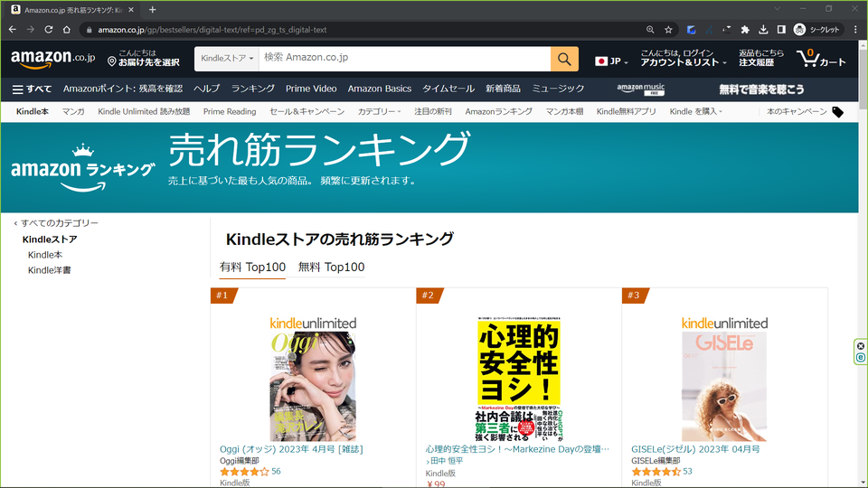Open the extensions puzzle icon
The image size is (868, 488).
coord(745,29)
